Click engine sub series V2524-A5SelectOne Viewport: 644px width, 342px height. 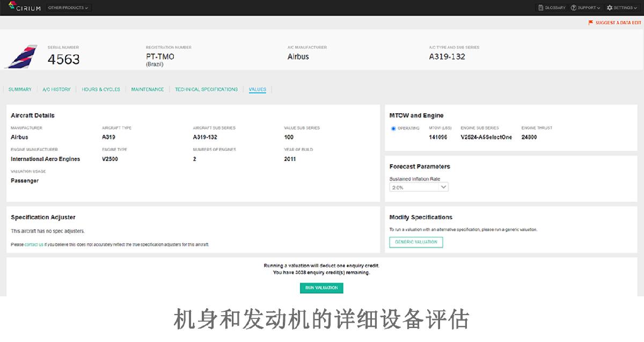(486, 137)
